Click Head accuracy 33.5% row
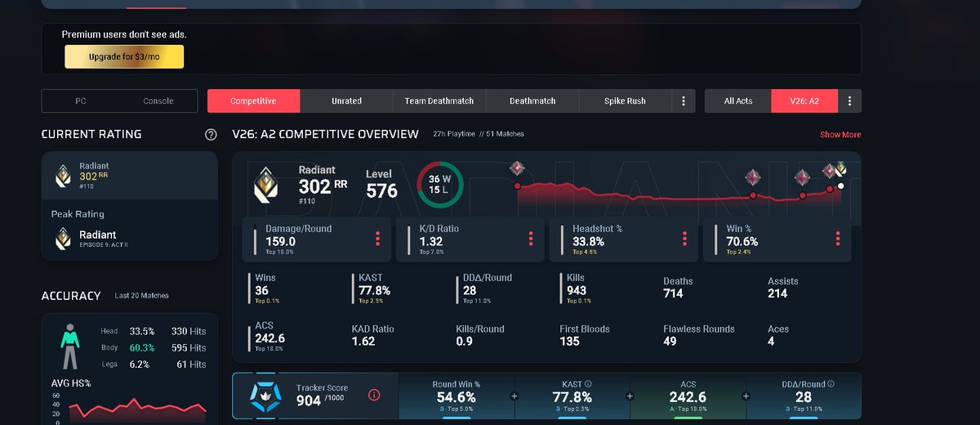 pyautogui.click(x=154, y=331)
